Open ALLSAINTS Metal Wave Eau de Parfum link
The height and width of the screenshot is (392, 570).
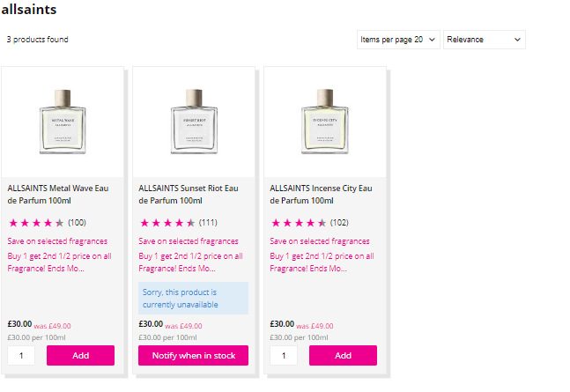pyautogui.click(x=62, y=194)
